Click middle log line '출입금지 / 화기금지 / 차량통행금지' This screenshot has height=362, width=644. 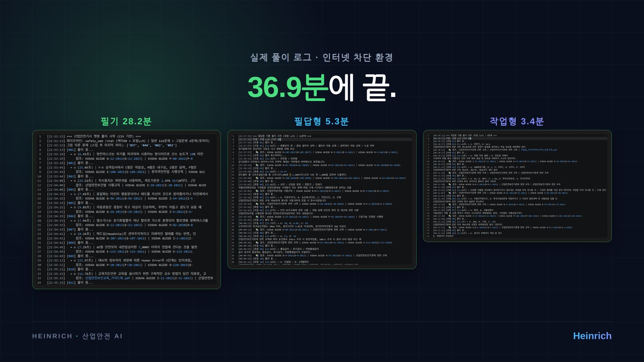[x=278, y=249]
